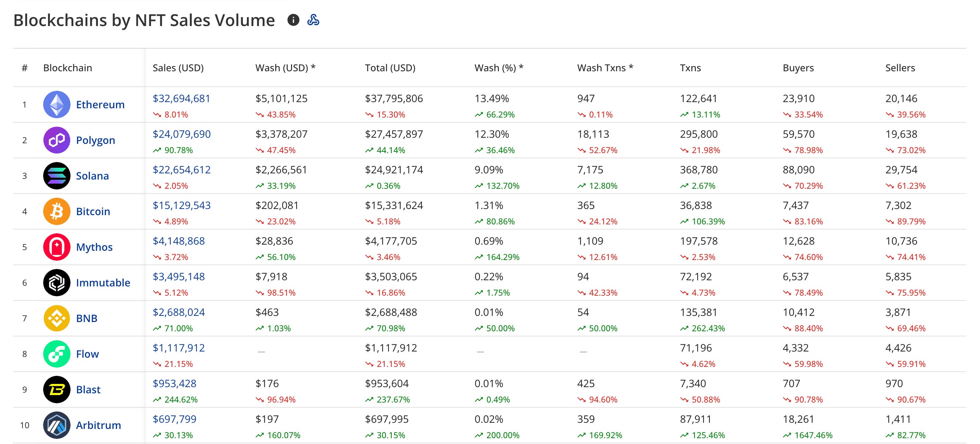Sort table by Total (USD) header

click(390, 68)
